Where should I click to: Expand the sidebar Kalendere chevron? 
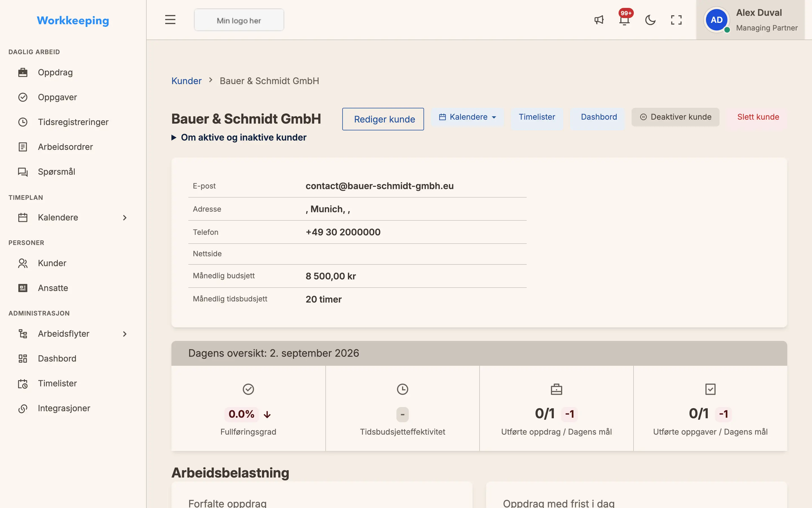[x=125, y=218]
